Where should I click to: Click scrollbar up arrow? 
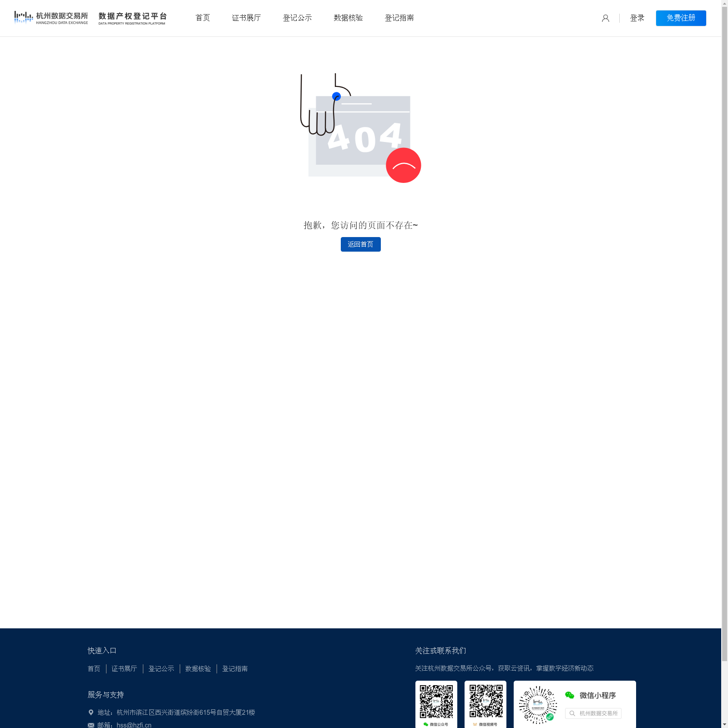[x=724, y=3]
